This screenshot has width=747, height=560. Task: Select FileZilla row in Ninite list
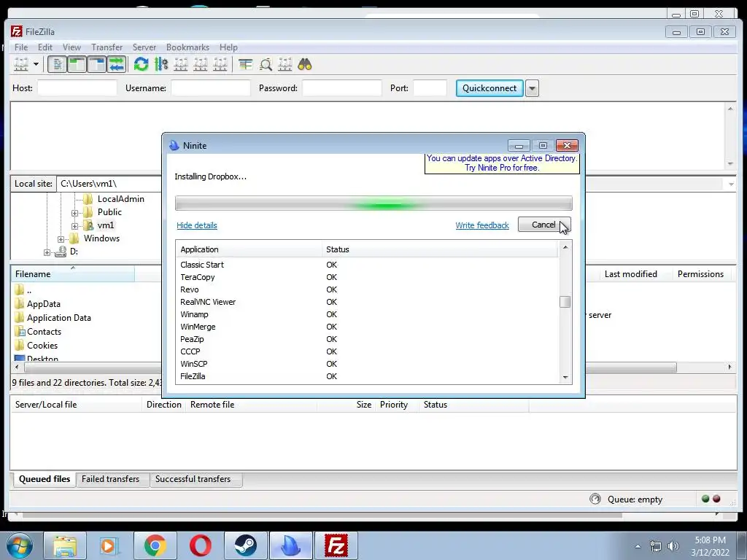coord(367,376)
